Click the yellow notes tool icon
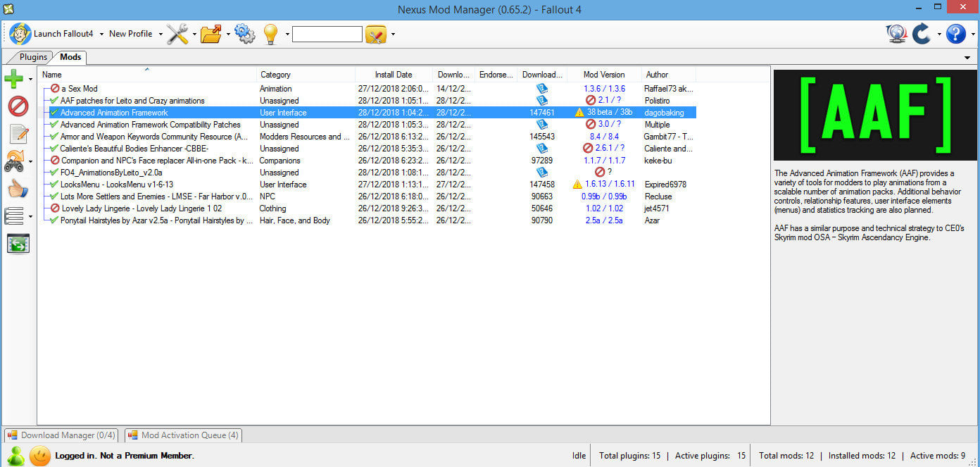Screen dimensions: 980x467 coord(376,34)
